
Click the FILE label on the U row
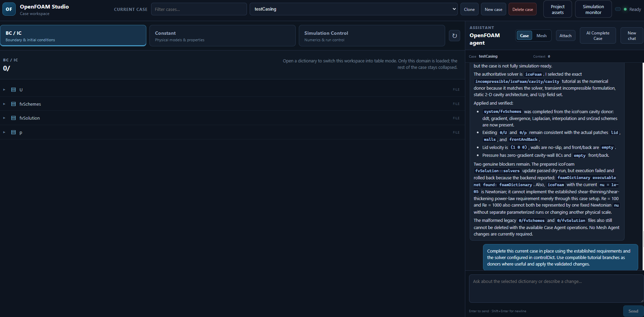pyautogui.click(x=456, y=90)
